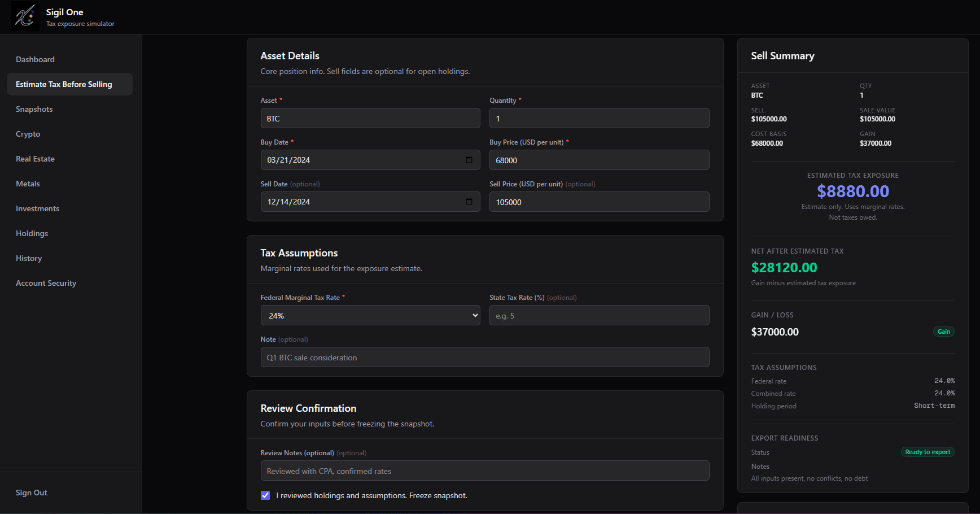
Task: Click export notes text about no conflicts
Action: coord(810,478)
